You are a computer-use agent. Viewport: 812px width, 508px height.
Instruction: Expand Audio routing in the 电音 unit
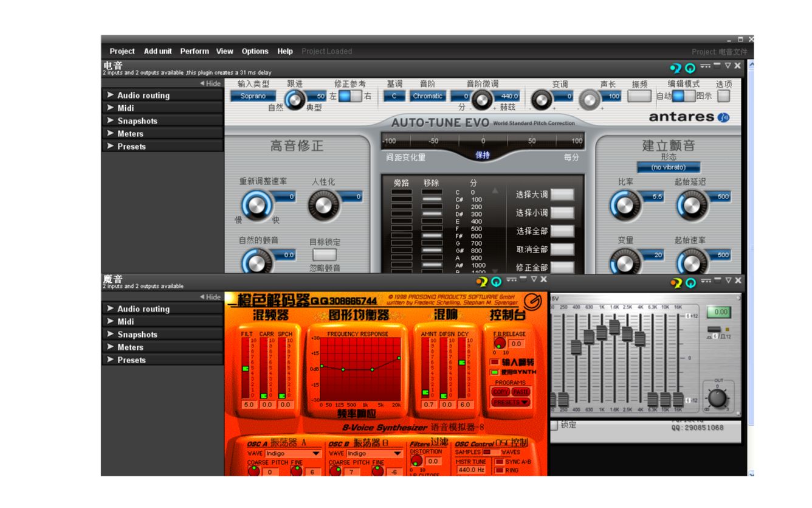coord(163,96)
